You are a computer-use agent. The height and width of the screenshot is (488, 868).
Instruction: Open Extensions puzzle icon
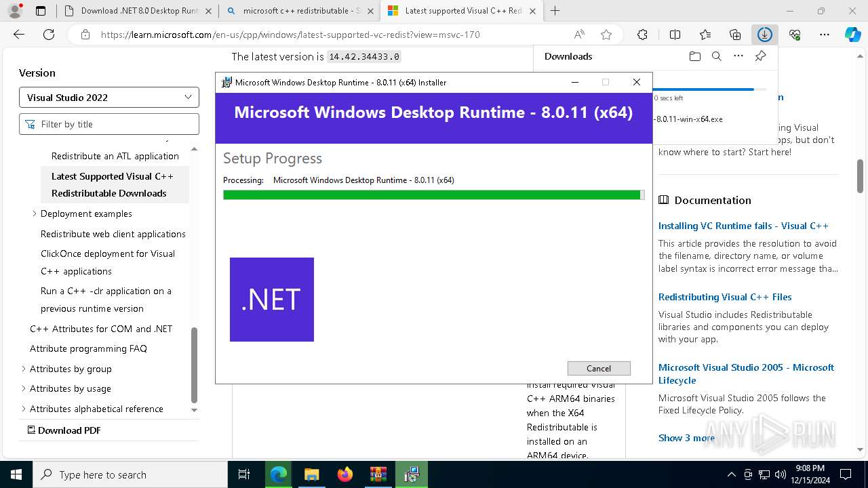[642, 35]
